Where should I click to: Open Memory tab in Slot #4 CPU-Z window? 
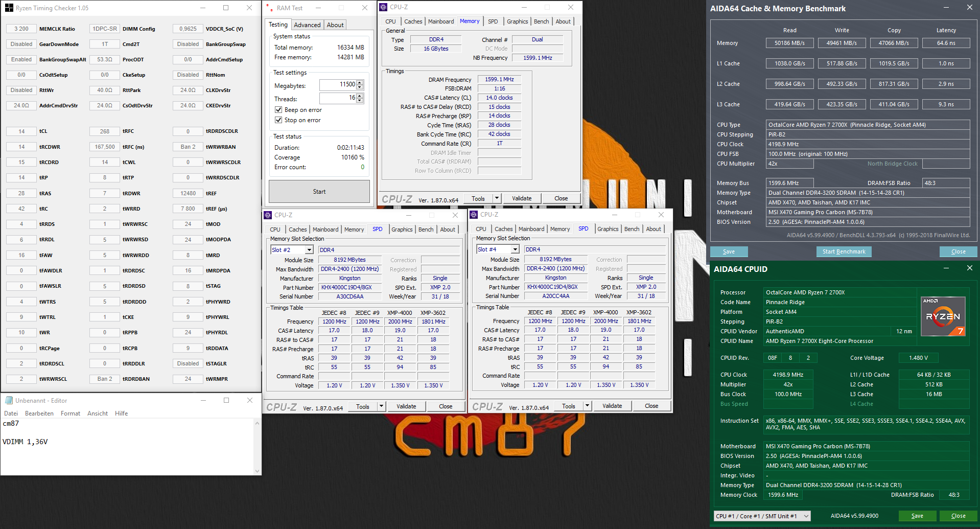pos(560,229)
